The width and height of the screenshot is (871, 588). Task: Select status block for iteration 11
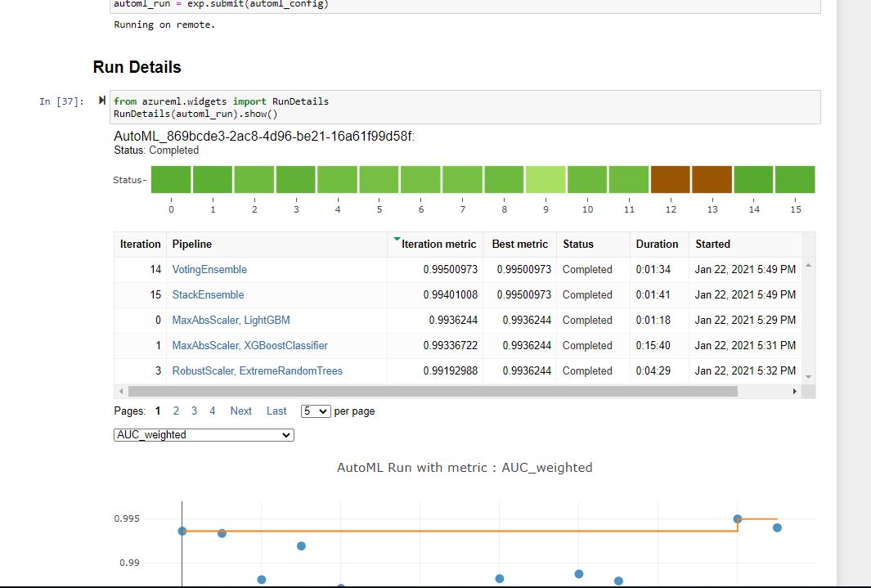[x=629, y=179]
